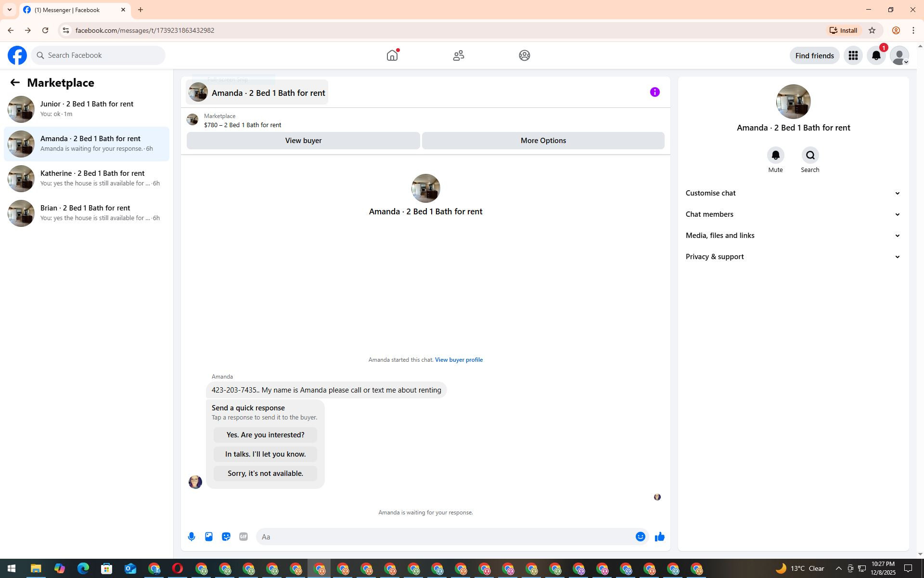The height and width of the screenshot is (578, 924).
Task: Open conversation information purple icon
Action: [x=655, y=92]
